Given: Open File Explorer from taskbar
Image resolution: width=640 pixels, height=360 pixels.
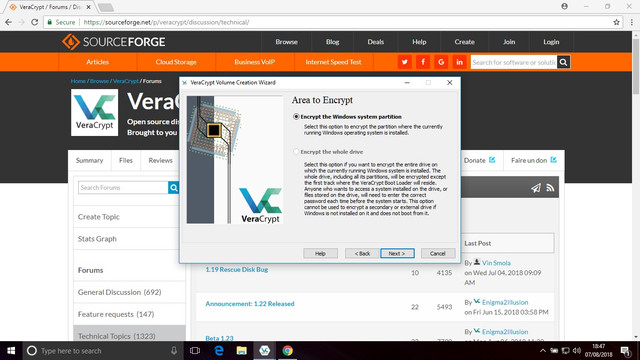Looking at the screenshot, I should [x=242, y=351].
